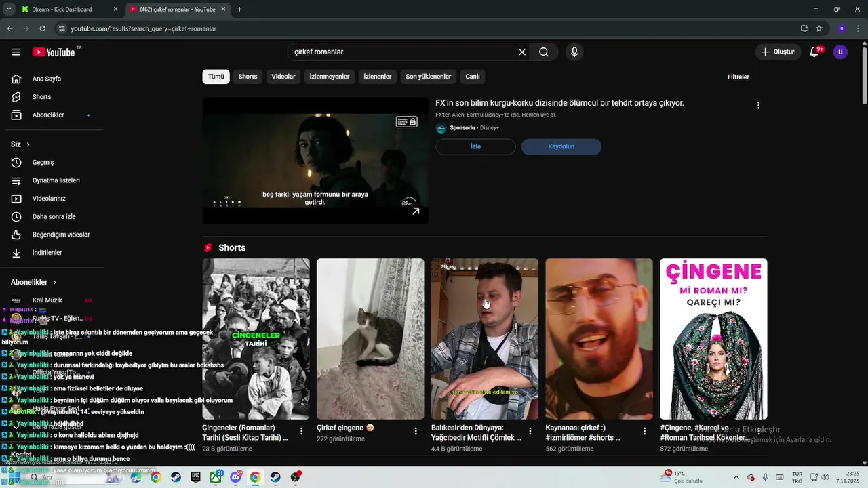Open the FX'in son bilim kurgu ad title
The image size is (868, 488).
tap(559, 103)
